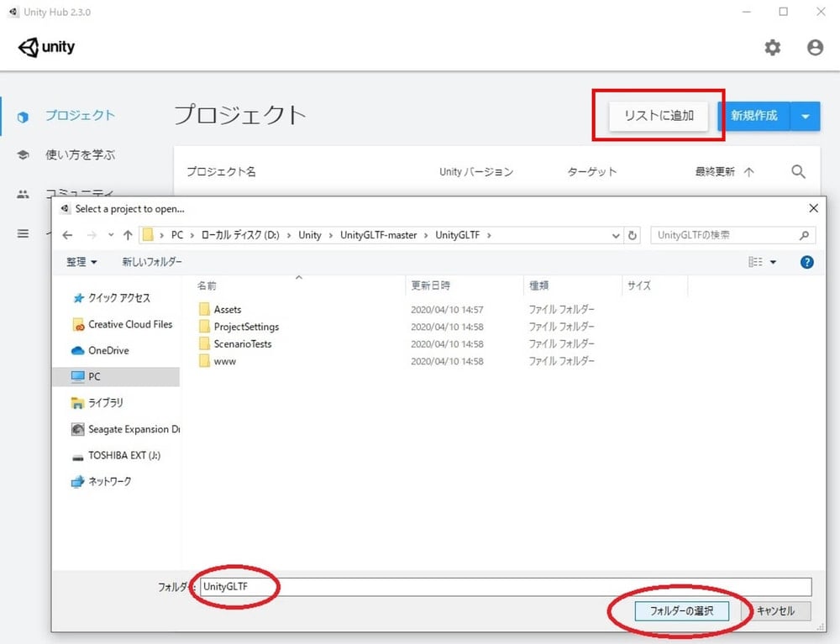Click the 新規作成 button
Image resolution: width=840 pixels, height=644 pixels.
tap(753, 116)
